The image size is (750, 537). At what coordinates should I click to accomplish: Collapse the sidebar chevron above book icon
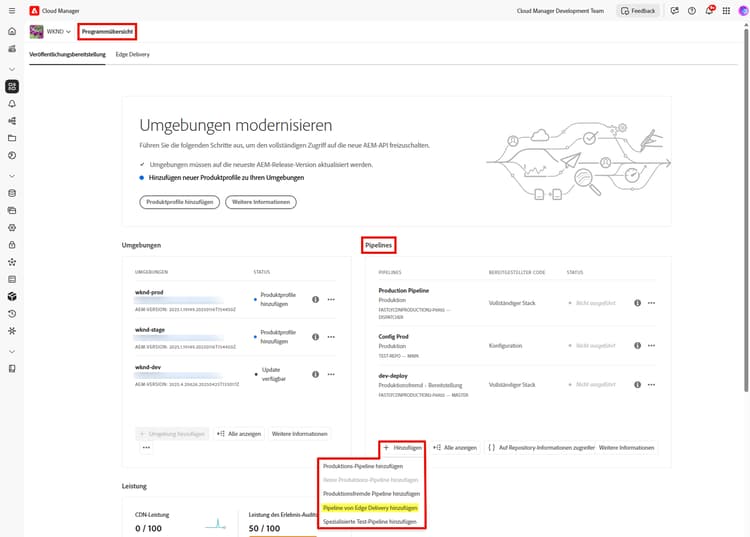click(12, 351)
